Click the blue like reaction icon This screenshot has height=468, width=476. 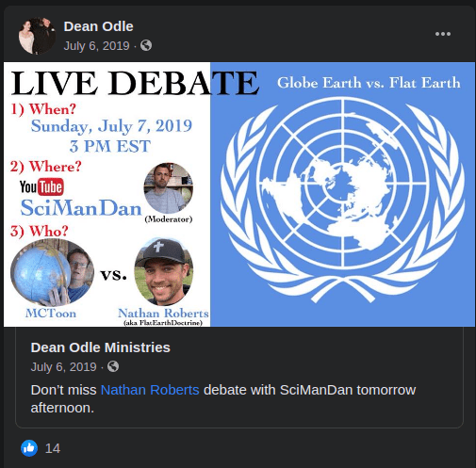coord(29,448)
